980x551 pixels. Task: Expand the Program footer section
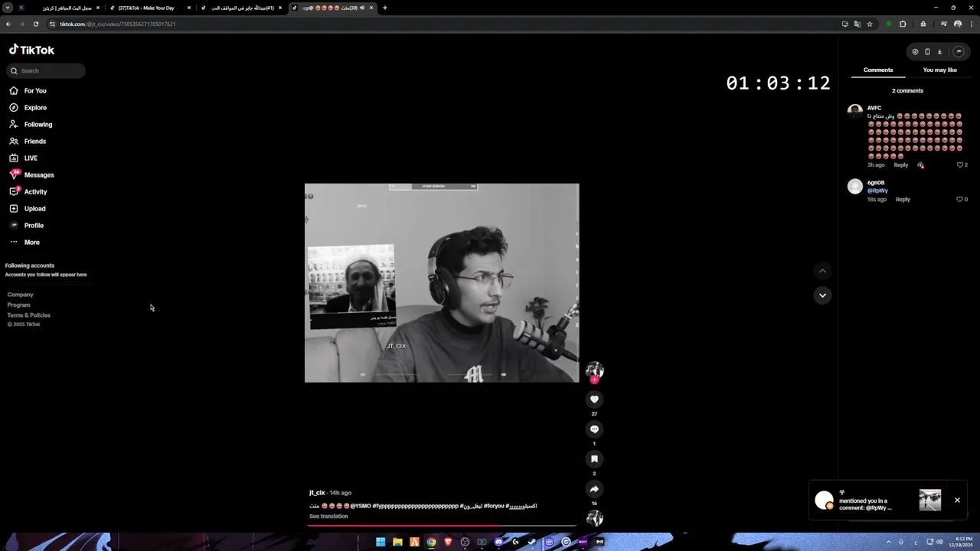point(19,305)
